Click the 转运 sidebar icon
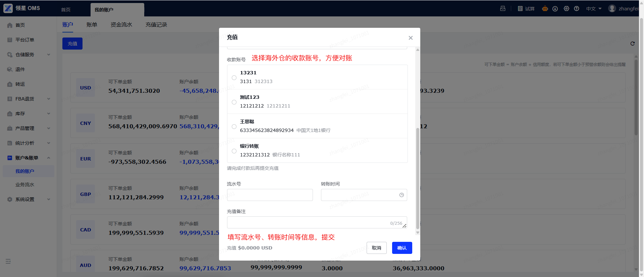 coord(10,84)
